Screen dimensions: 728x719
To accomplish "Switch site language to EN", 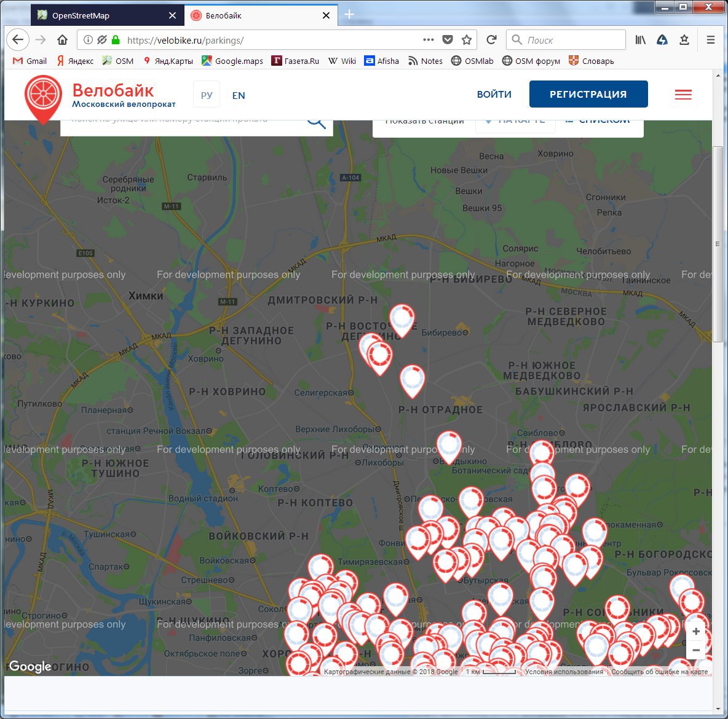I will coord(239,95).
